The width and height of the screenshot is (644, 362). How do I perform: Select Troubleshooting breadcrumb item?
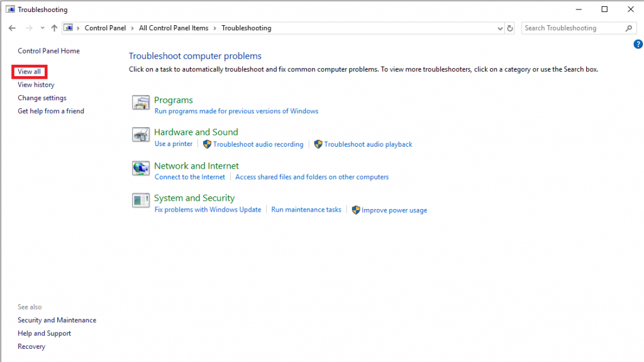pyautogui.click(x=247, y=28)
